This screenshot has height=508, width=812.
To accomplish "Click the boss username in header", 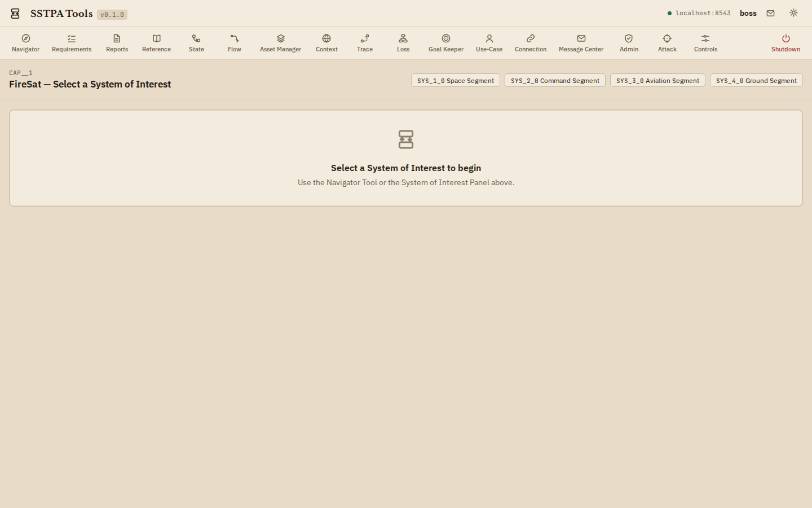I will point(748,13).
